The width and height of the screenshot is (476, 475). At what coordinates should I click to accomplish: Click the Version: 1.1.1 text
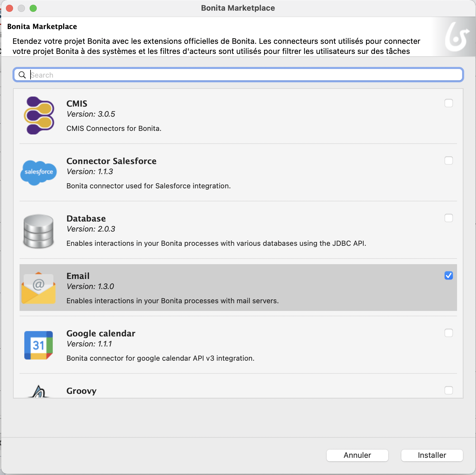(89, 344)
